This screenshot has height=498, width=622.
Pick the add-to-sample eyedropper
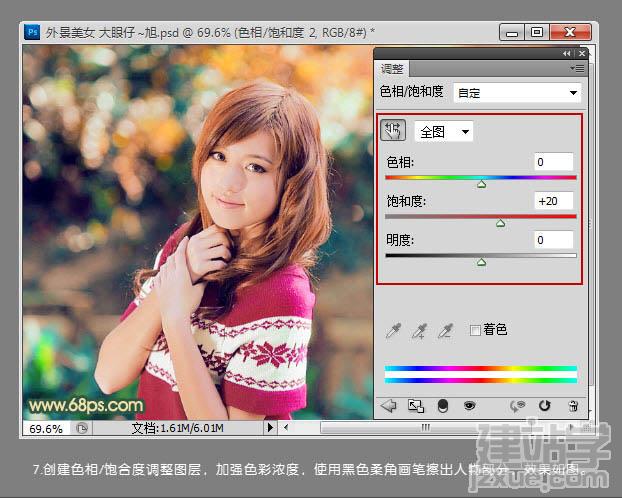[x=419, y=331]
